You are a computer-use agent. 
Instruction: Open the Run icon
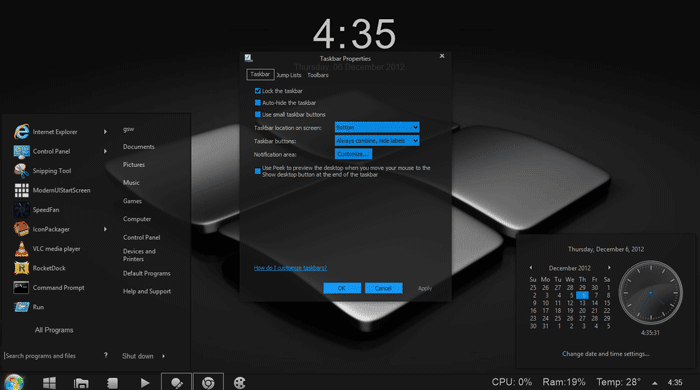(x=21, y=307)
